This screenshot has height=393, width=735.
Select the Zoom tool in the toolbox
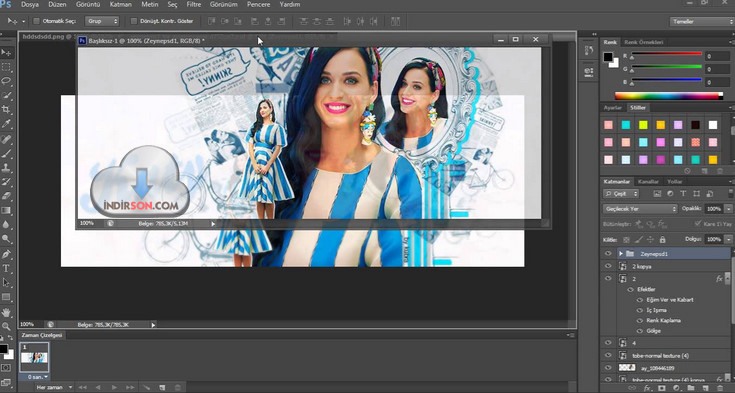6,326
